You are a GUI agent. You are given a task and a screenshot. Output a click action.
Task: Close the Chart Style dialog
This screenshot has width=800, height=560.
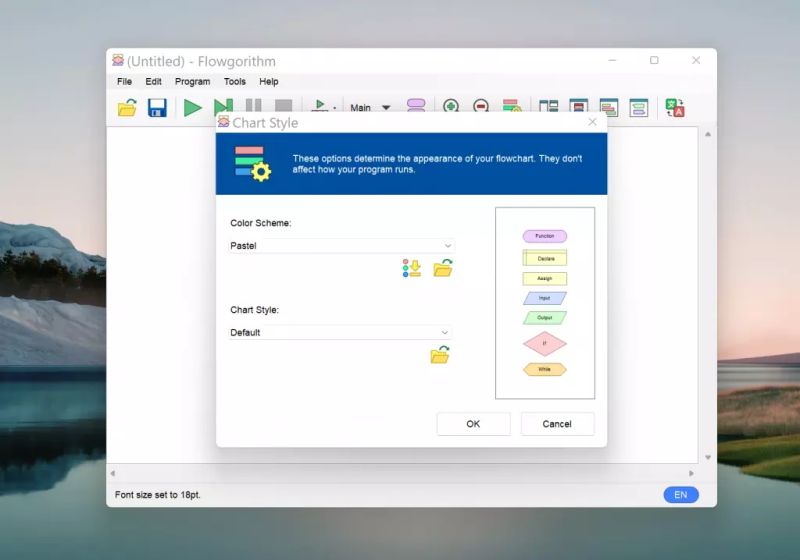[592, 122]
